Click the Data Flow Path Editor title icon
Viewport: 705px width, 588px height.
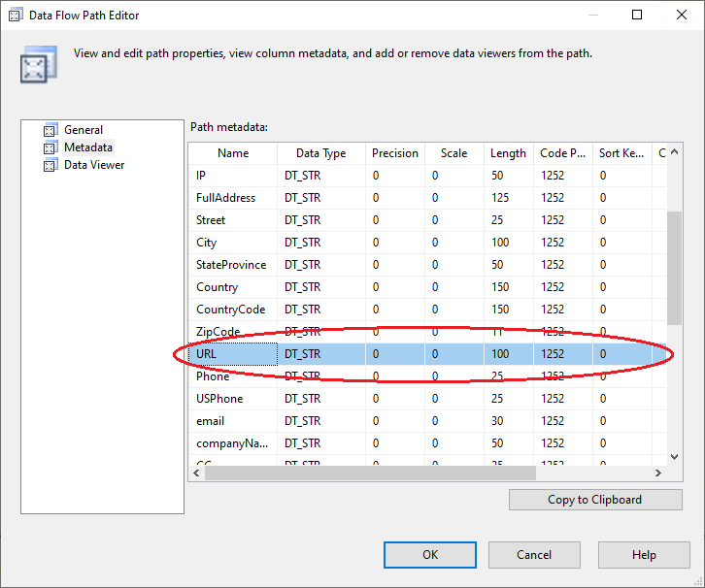16,15
